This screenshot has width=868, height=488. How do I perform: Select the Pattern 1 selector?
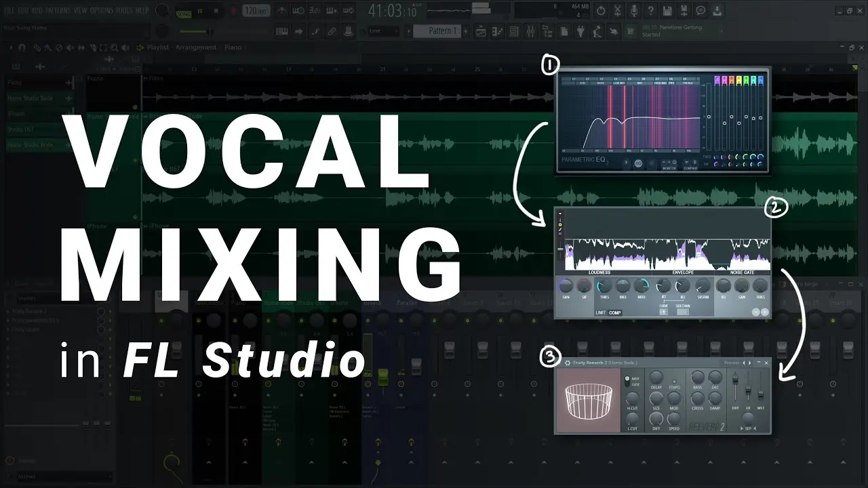pyautogui.click(x=436, y=31)
